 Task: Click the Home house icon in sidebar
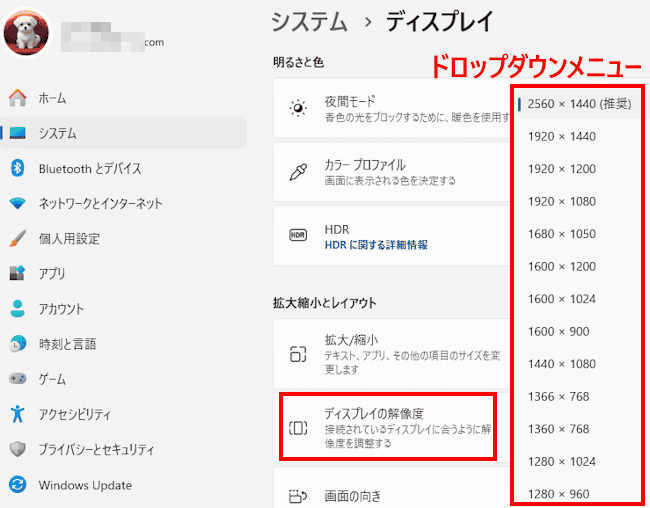pos(17,98)
